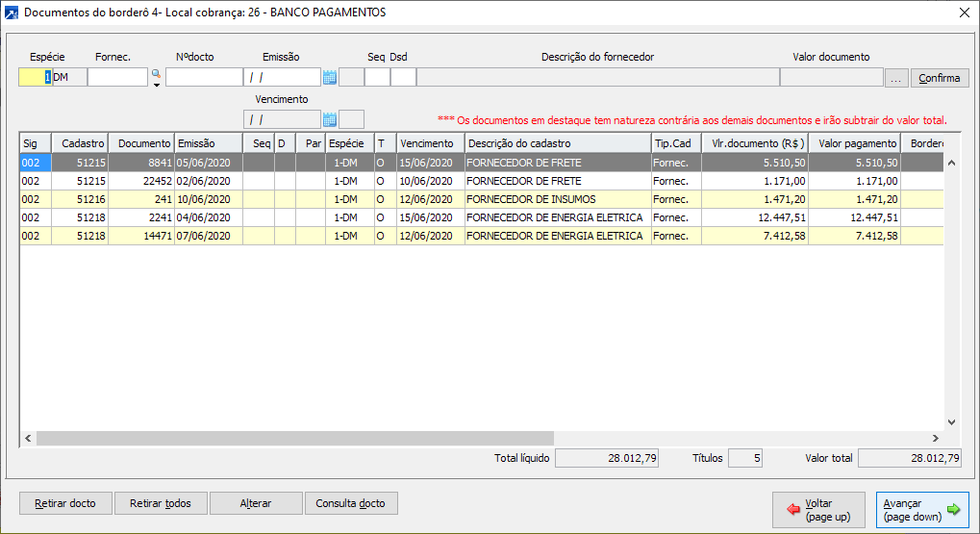This screenshot has width=980, height=534.
Task: Proceed with Avançar (page down)
Action: point(921,510)
